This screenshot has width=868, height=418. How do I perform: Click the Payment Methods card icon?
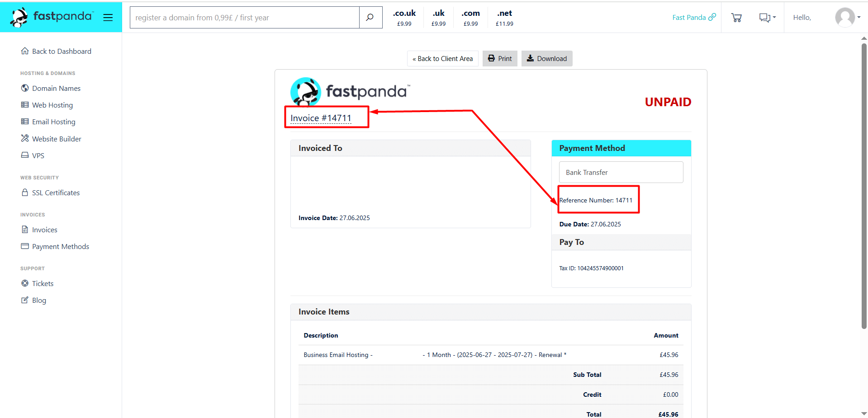tap(25, 246)
